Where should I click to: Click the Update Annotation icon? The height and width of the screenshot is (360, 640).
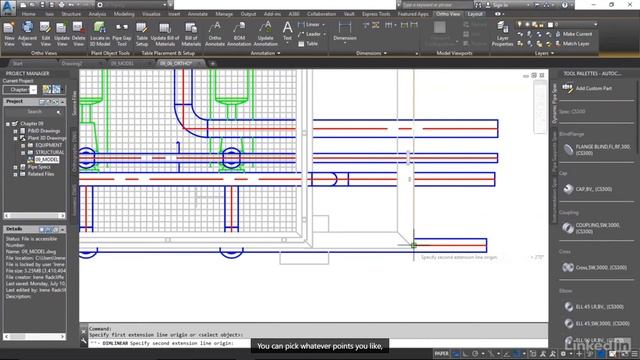click(265, 33)
